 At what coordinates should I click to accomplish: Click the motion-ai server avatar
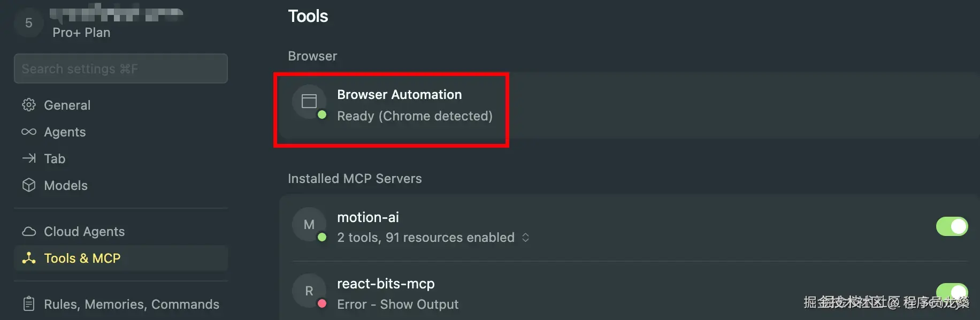309,225
